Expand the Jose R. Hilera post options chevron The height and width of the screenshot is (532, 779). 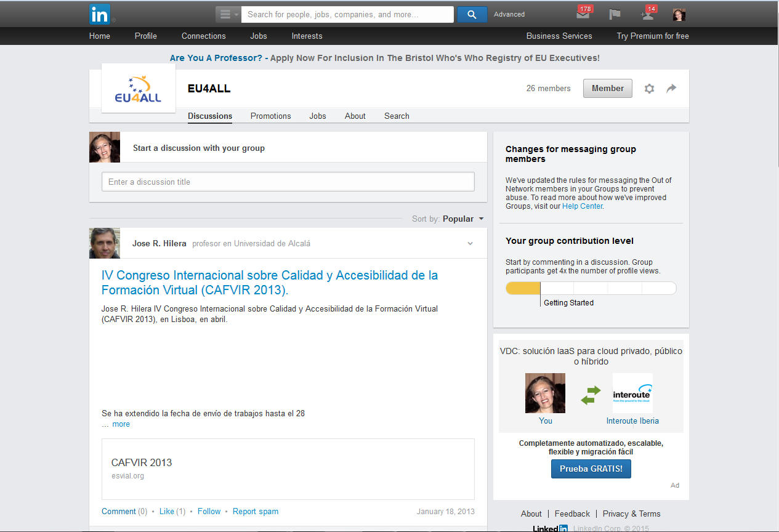(x=470, y=243)
